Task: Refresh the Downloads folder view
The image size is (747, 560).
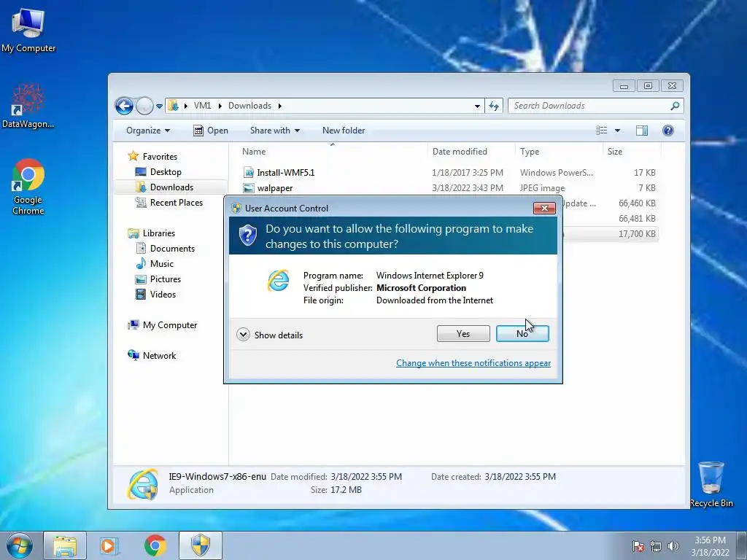Action: point(494,106)
